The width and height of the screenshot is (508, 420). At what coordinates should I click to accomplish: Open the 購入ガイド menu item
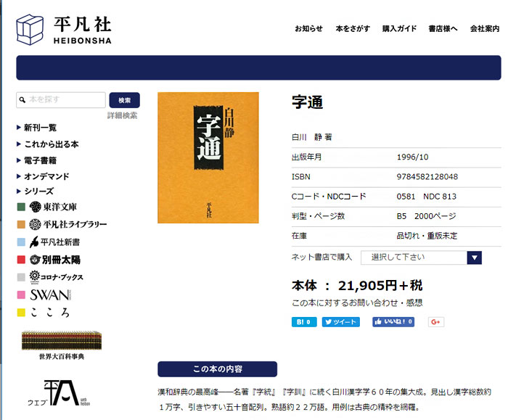(x=399, y=29)
